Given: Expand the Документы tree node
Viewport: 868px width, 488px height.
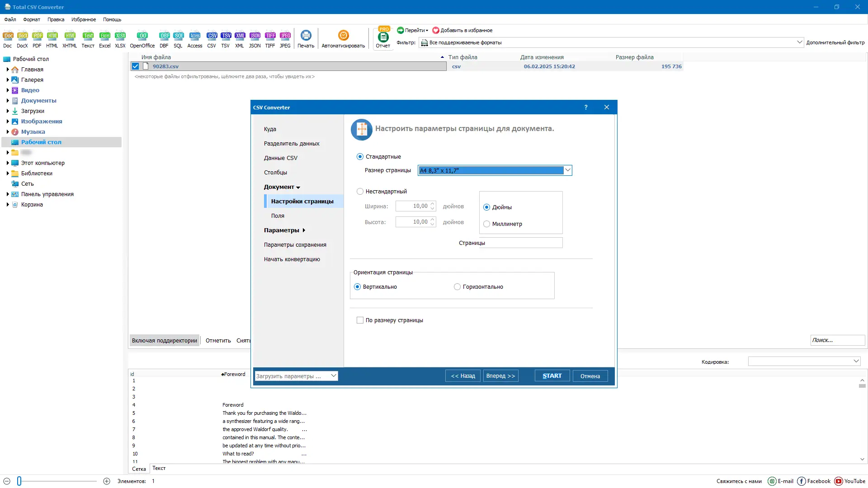Looking at the screenshot, I should pyautogui.click(x=8, y=101).
